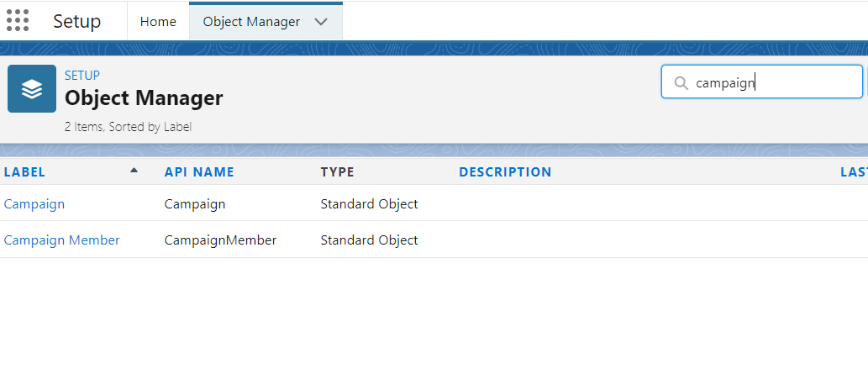Open the Campaign object link
The image size is (868, 374).
point(34,204)
